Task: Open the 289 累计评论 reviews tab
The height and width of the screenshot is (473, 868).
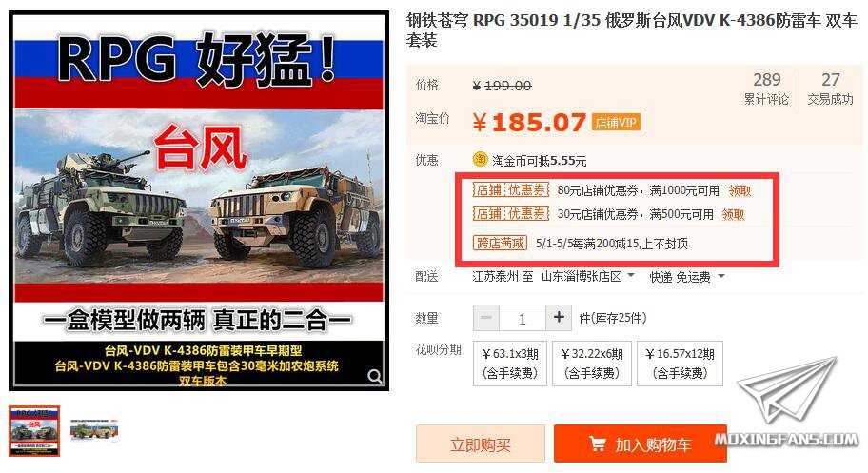Action: 767,89
